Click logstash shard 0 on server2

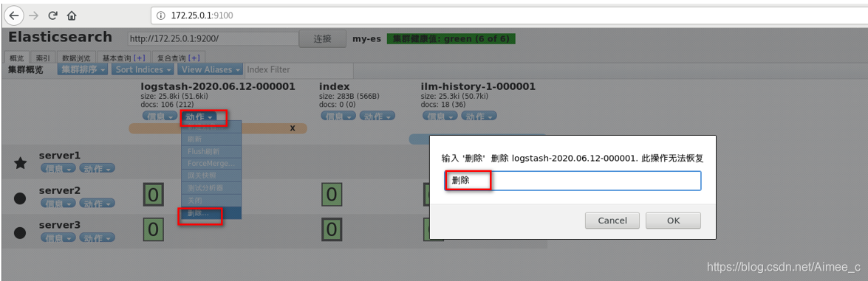click(x=154, y=195)
